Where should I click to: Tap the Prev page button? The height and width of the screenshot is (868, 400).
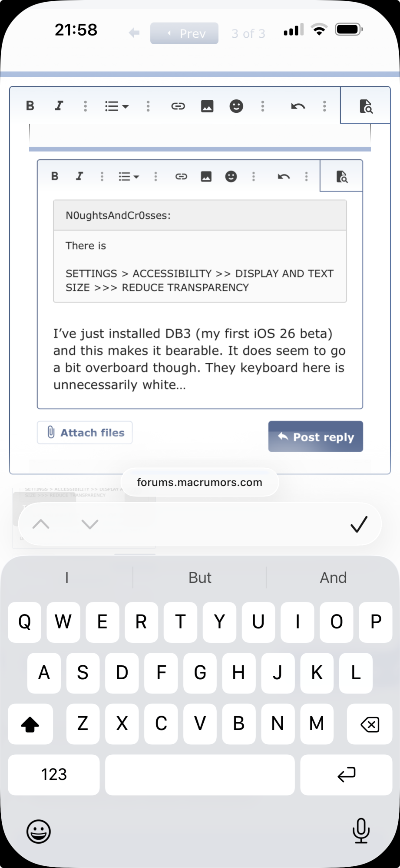click(x=185, y=33)
